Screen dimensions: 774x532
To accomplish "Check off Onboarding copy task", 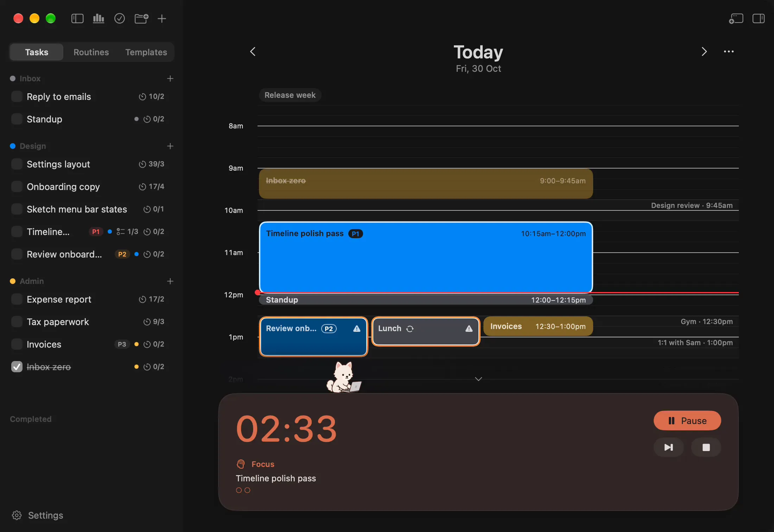I will coord(17,186).
